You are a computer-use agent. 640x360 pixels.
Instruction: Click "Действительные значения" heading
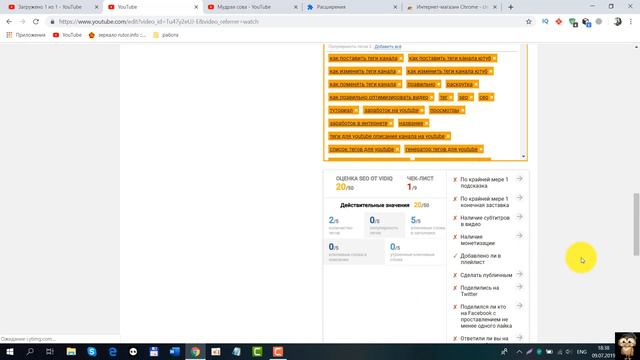pyautogui.click(x=375, y=205)
